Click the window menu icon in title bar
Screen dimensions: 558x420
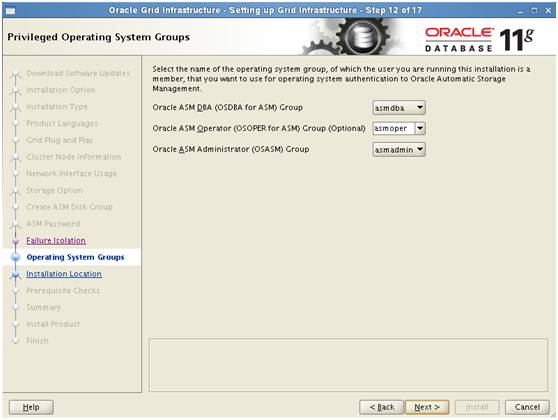[11, 10]
